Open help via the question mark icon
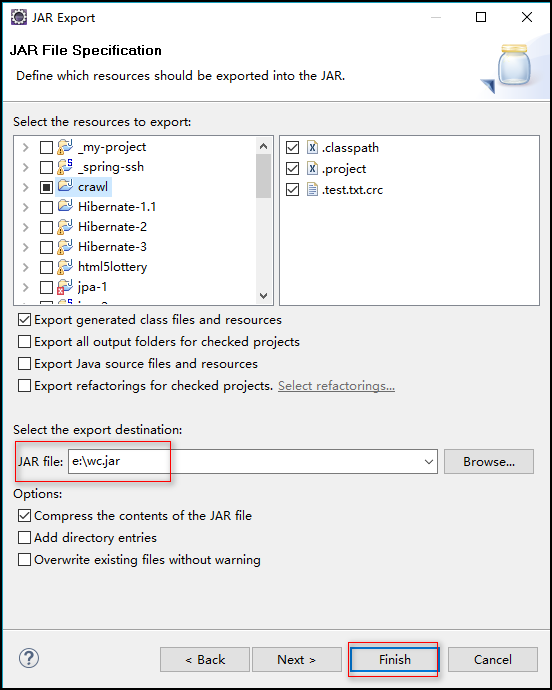This screenshot has height=690, width=552. click(x=29, y=658)
